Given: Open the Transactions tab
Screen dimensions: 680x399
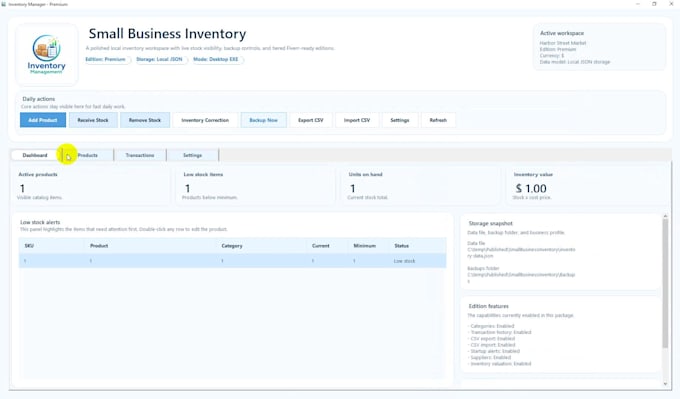Looking at the screenshot, I should point(140,155).
